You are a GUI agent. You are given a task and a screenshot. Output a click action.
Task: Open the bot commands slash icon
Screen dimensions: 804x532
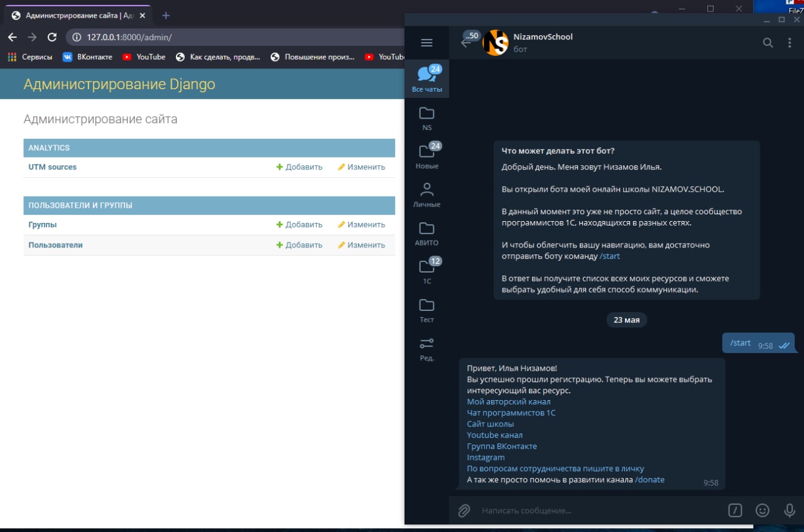point(735,511)
